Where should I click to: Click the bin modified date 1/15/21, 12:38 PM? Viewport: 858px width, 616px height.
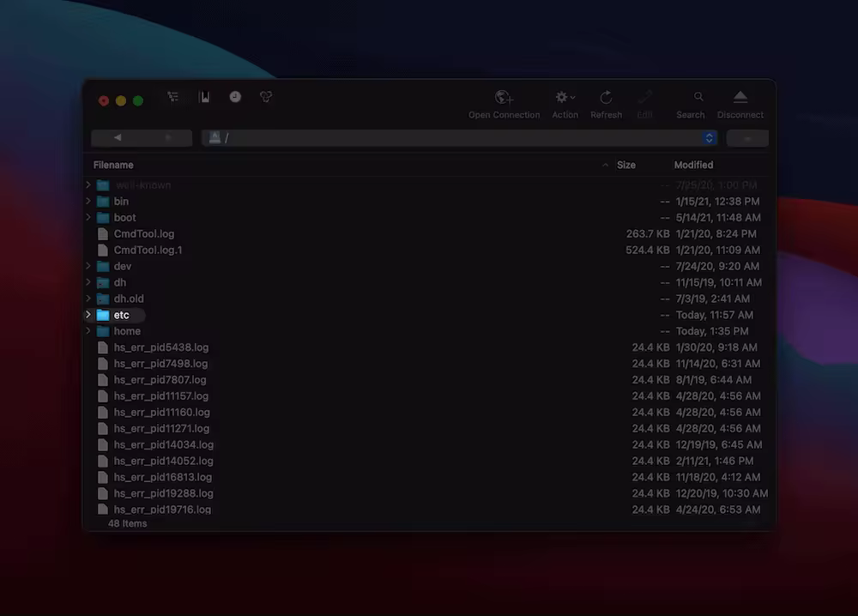(718, 202)
